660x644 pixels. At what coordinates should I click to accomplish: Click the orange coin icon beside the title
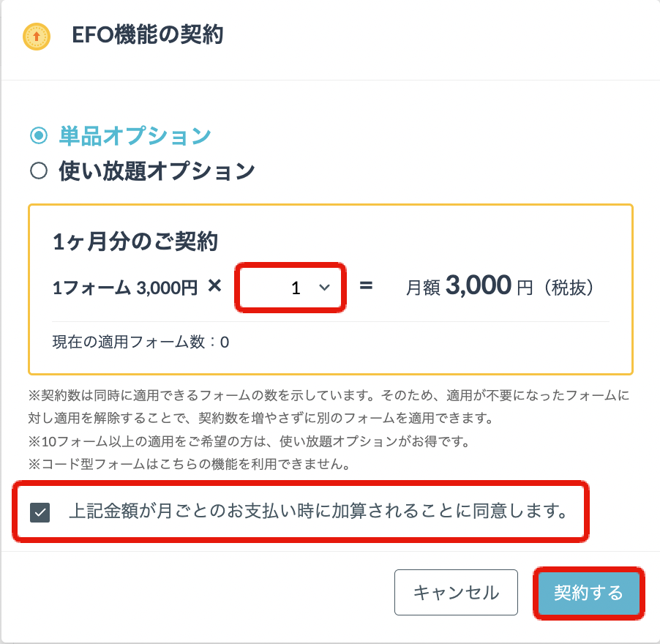pos(36,36)
